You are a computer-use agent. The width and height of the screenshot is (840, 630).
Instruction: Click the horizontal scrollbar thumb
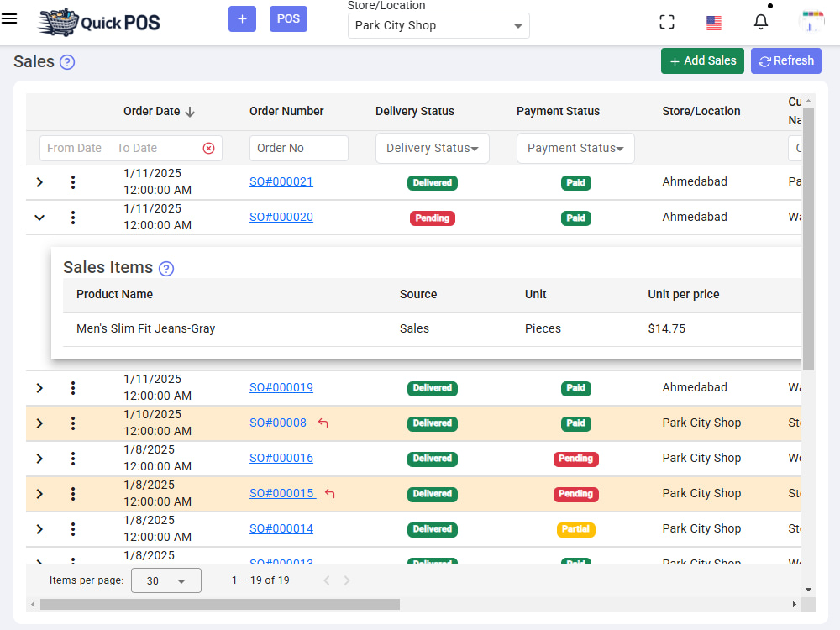219,604
